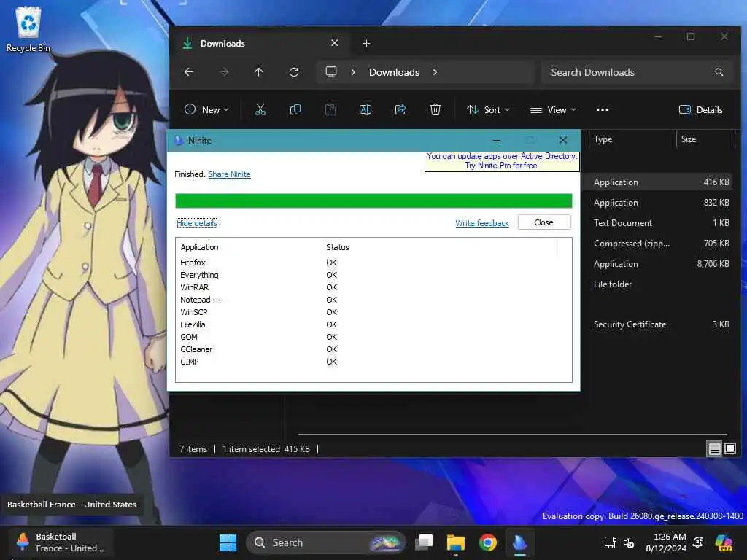Select the Downloads tab in Explorer
The width and height of the screenshot is (747, 560).
point(258,43)
